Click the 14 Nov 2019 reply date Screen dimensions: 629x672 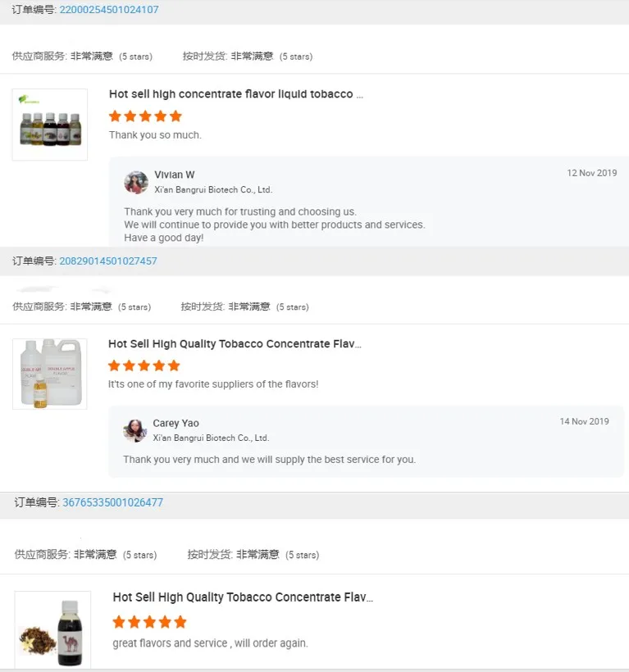[x=584, y=422]
